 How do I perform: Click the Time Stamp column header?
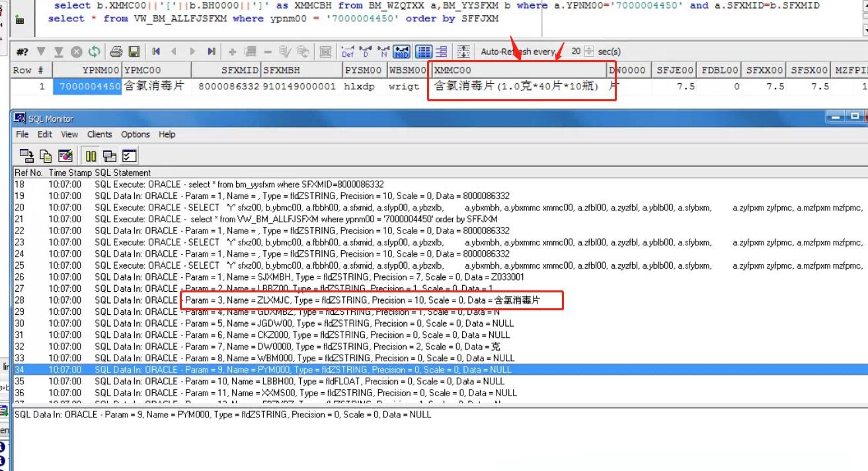point(70,173)
